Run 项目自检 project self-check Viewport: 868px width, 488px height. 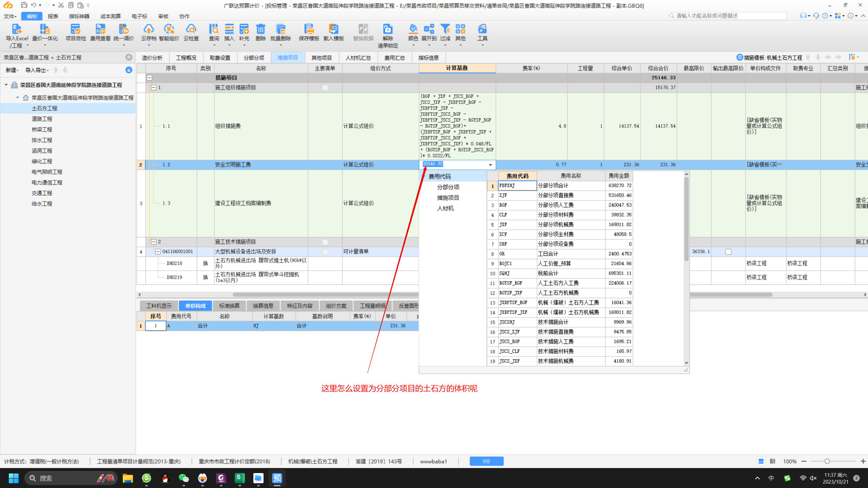click(75, 33)
